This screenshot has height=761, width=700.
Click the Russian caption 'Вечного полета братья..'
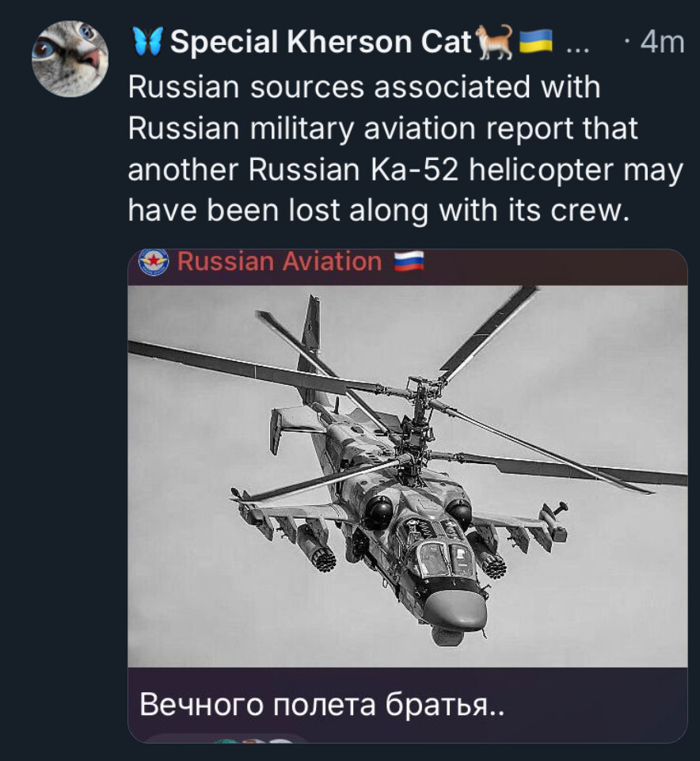coord(321,704)
